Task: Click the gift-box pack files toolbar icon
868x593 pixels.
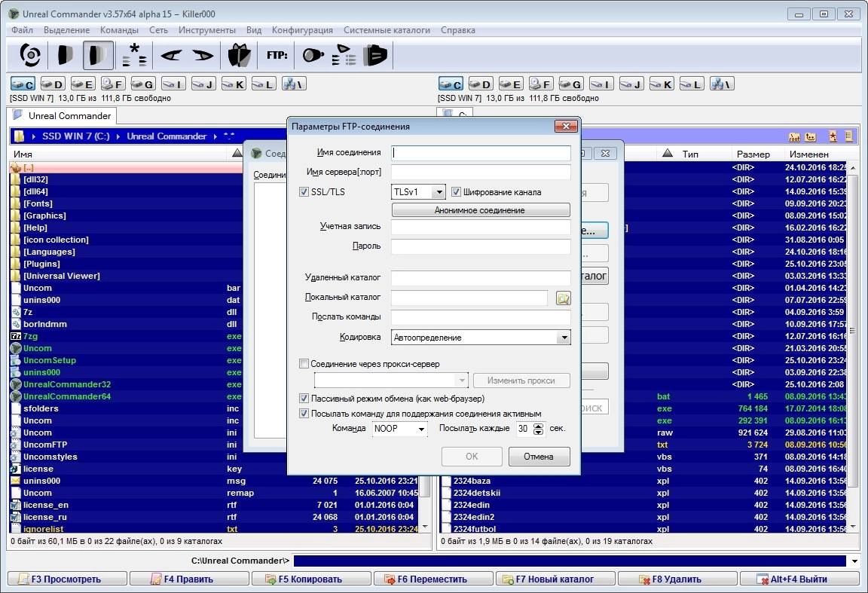Action: tap(239, 55)
